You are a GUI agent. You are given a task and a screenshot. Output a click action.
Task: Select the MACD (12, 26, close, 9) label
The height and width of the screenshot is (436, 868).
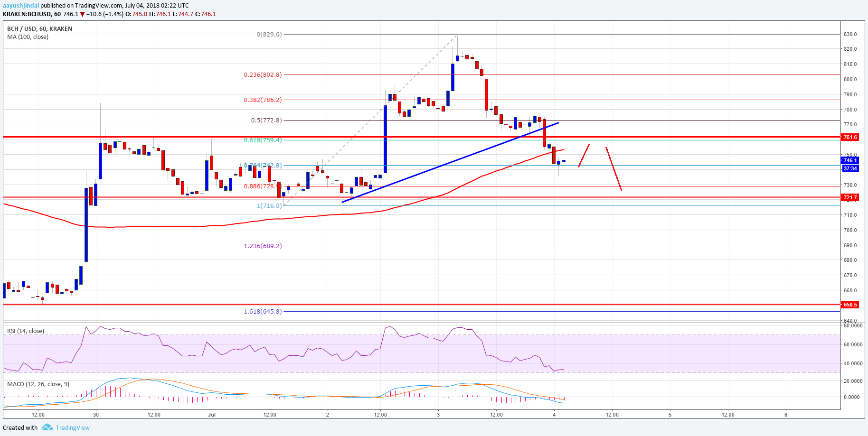pos(38,384)
